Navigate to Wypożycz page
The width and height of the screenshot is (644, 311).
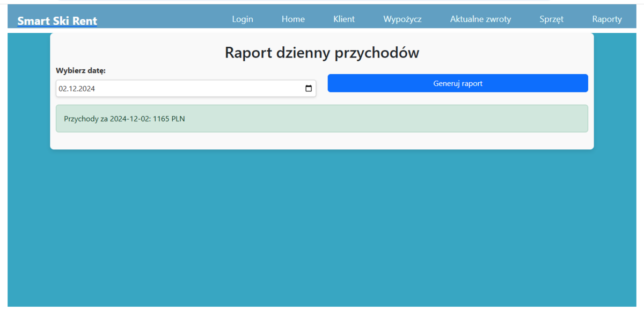coord(402,19)
